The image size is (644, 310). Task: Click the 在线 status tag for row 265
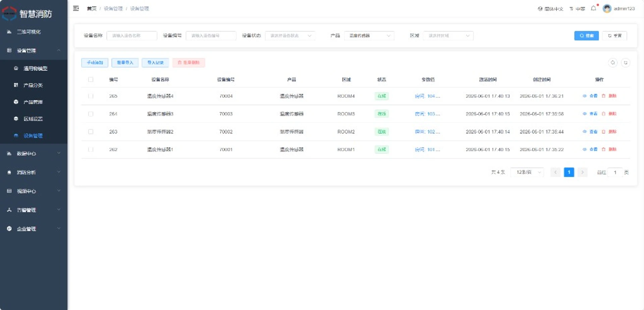pos(382,96)
